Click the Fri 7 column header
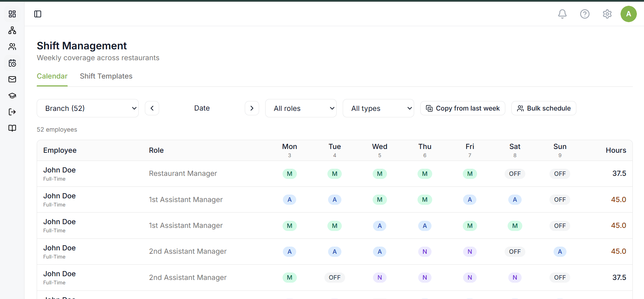The width and height of the screenshot is (644, 299). 470,150
